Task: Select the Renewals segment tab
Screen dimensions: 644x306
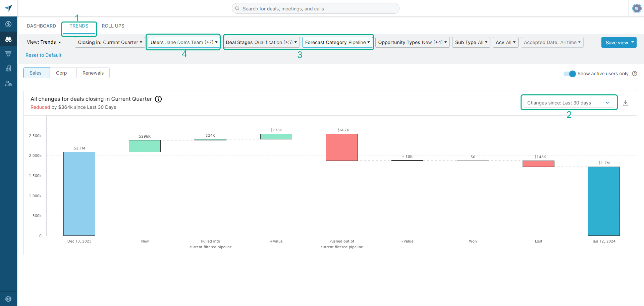Action: 93,73
